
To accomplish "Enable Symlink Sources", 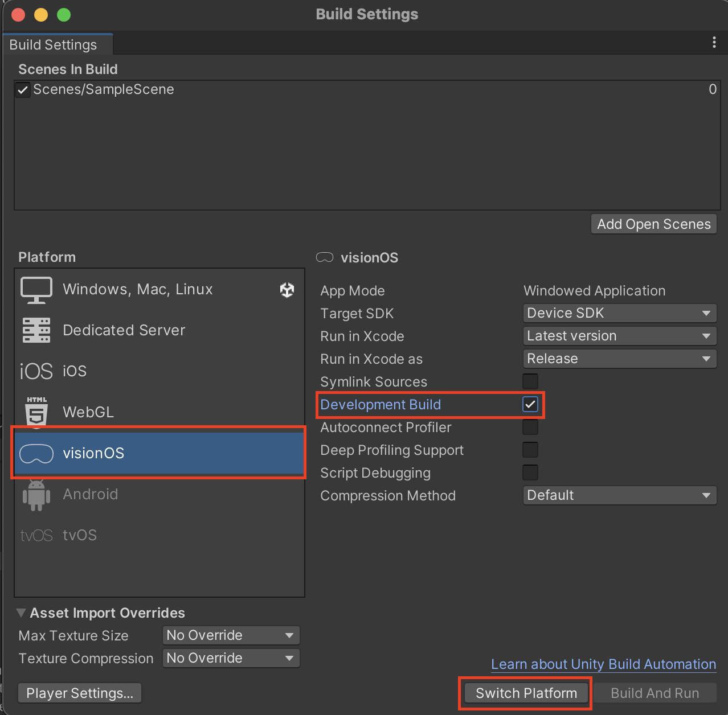I will (530, 381).
